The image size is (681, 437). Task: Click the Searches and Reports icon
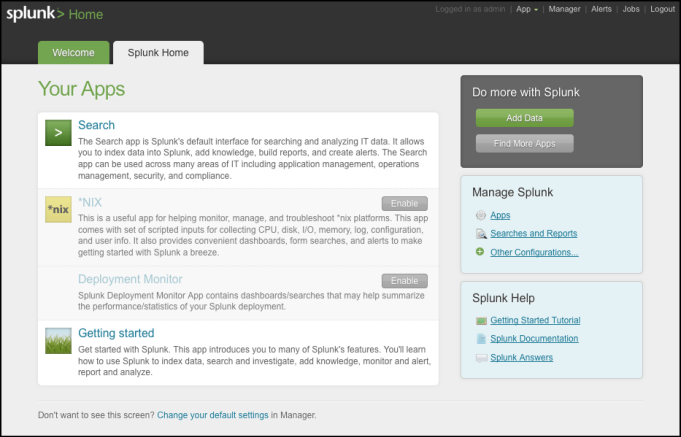pyautogui.click(x=481, y=234)
